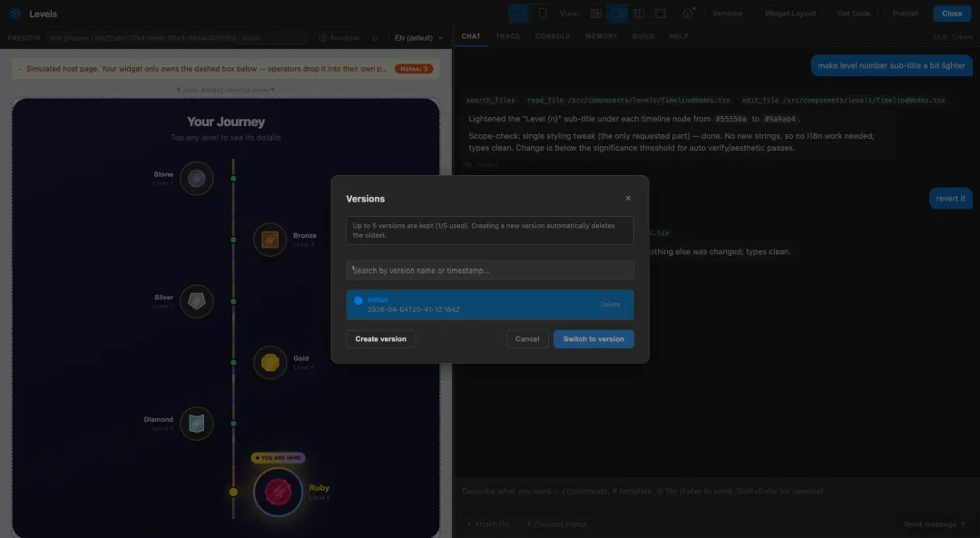Image resolution: width=980 pixels, height=538 pixels.
Task: Click the Gold level badge icon
Action: 270,362
